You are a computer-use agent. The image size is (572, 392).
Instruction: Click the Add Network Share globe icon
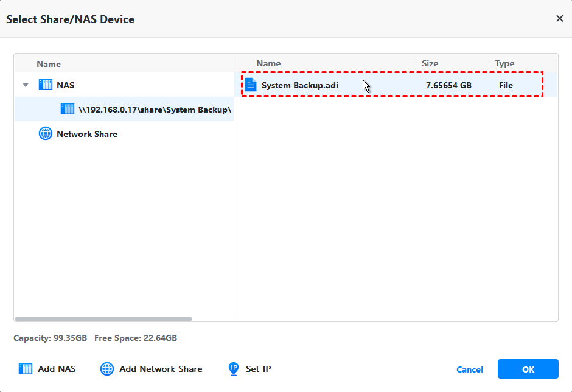(x=107, y=369)
